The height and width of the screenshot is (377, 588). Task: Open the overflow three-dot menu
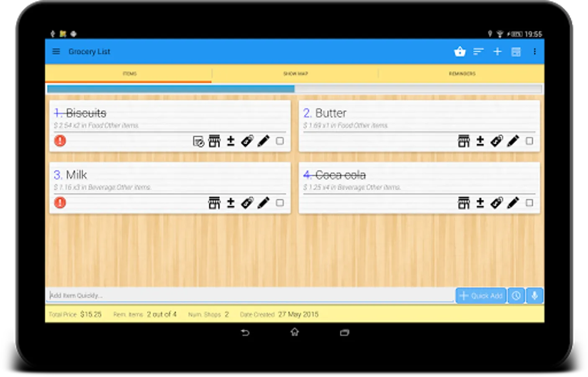[x=534, y=52]
